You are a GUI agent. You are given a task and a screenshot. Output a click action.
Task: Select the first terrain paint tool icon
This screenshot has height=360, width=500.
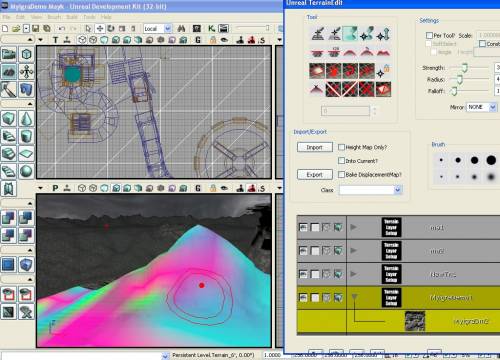pos(318,34)
